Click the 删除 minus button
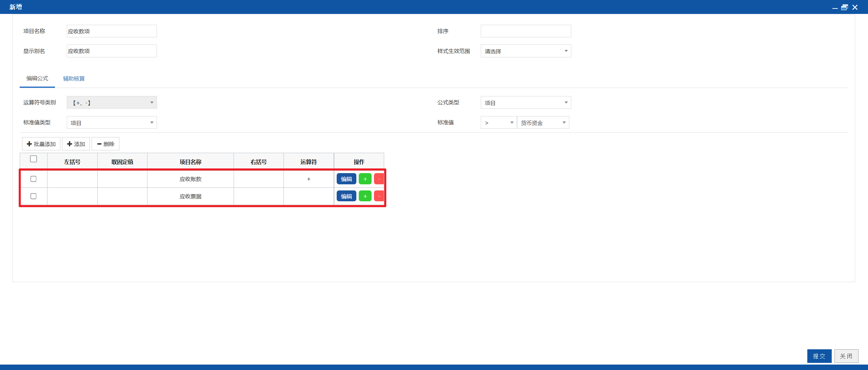Screen dimensions: 868x370 click(x=105, y=144)
